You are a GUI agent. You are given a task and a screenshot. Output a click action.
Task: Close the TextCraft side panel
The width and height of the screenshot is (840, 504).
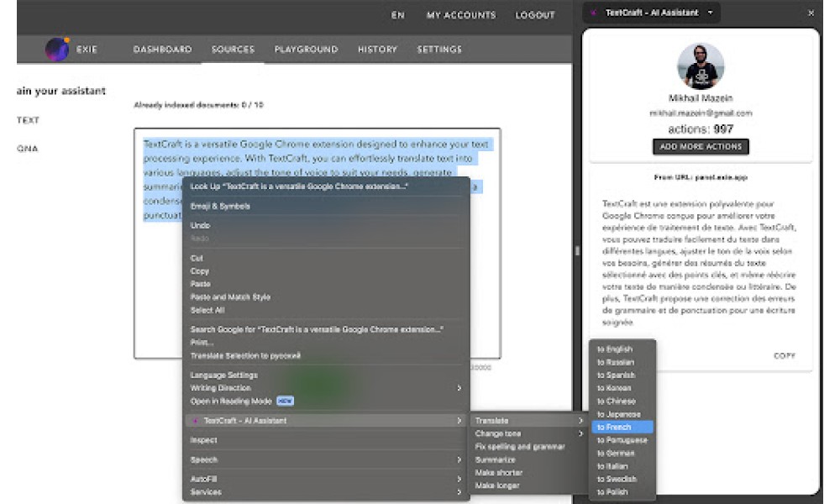pos(811,13)
